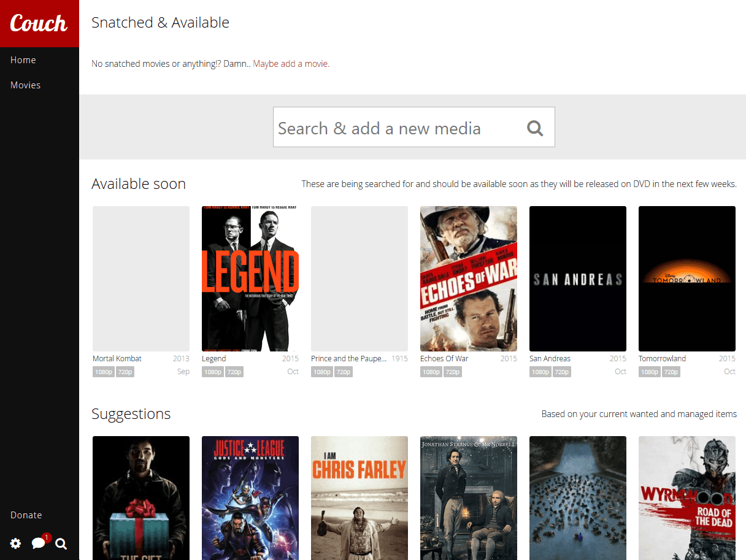
Task: Focus the 'Search & add a new media' field
Action: [x=414, y=127]
